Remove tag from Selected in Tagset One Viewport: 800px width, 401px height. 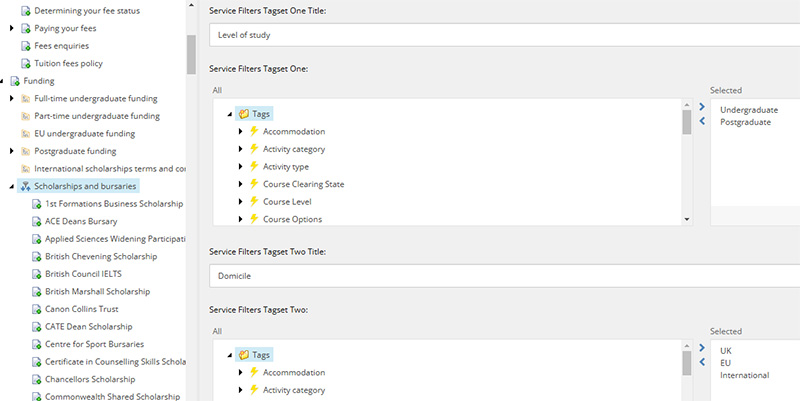702,121
